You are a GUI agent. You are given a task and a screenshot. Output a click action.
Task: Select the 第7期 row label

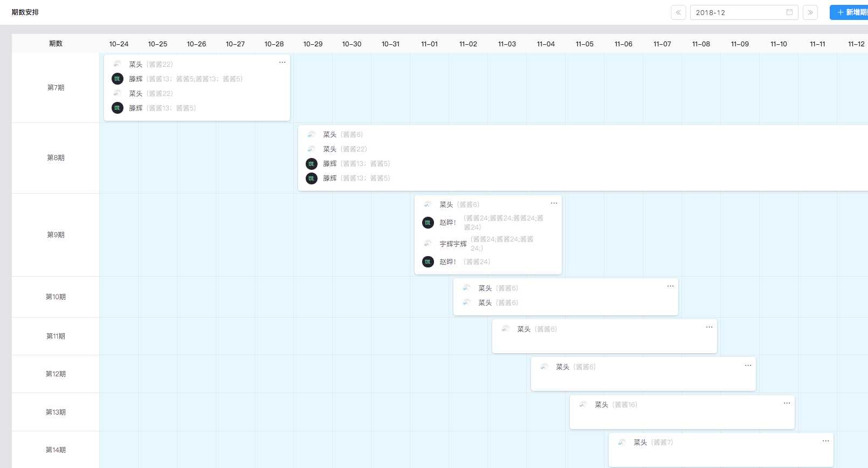(56, 87)
